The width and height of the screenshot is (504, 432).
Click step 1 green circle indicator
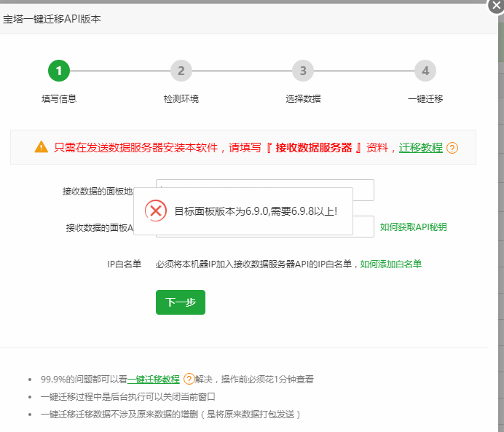pos(59,71)
